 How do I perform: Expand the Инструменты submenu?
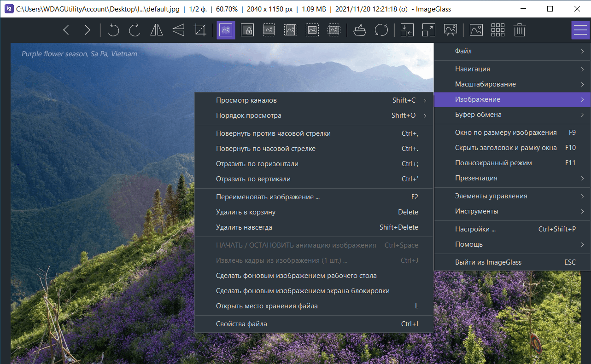pyautogui.click(x=512, y=211)
